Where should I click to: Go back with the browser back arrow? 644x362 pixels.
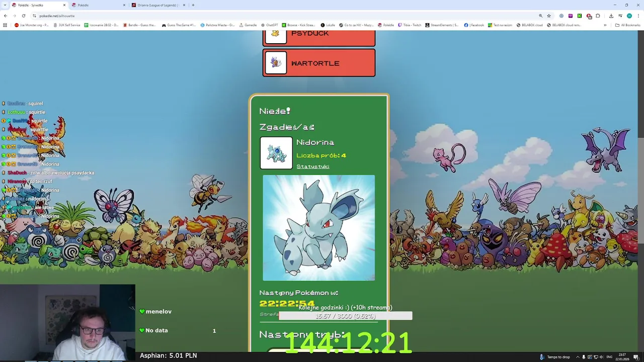pyautogui.click(x=6, y=16)
